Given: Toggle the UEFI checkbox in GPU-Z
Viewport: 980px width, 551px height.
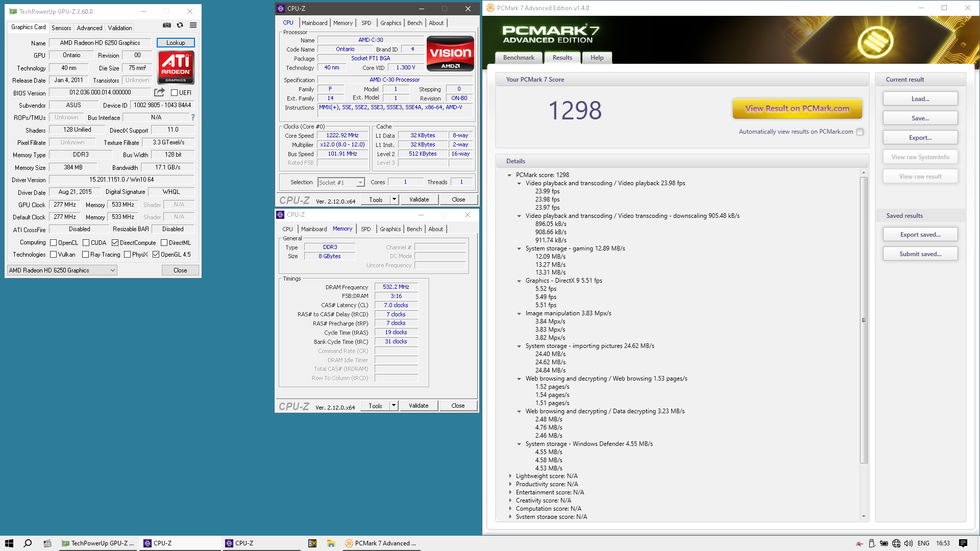Looking at the screenshot, I should tap(174, 93).
